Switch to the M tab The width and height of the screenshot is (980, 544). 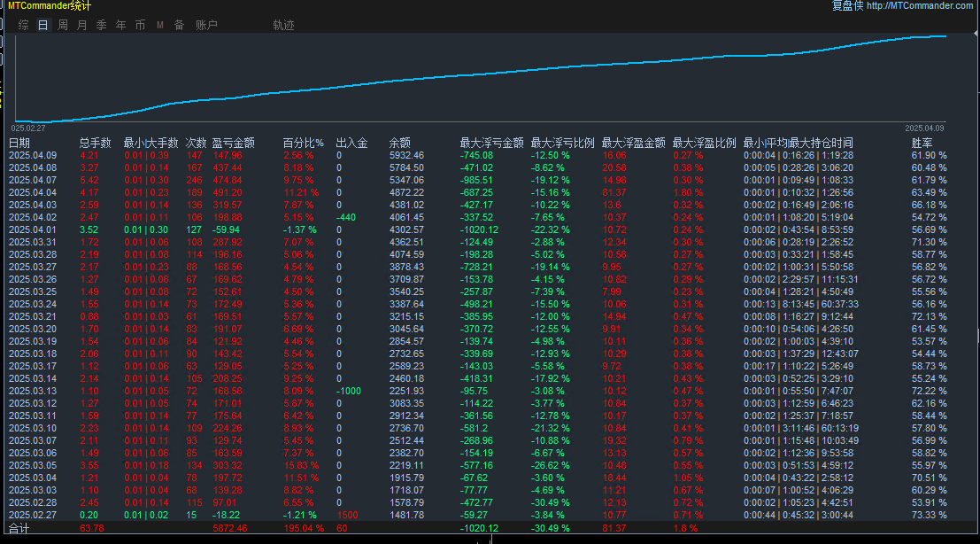[160, 25]
